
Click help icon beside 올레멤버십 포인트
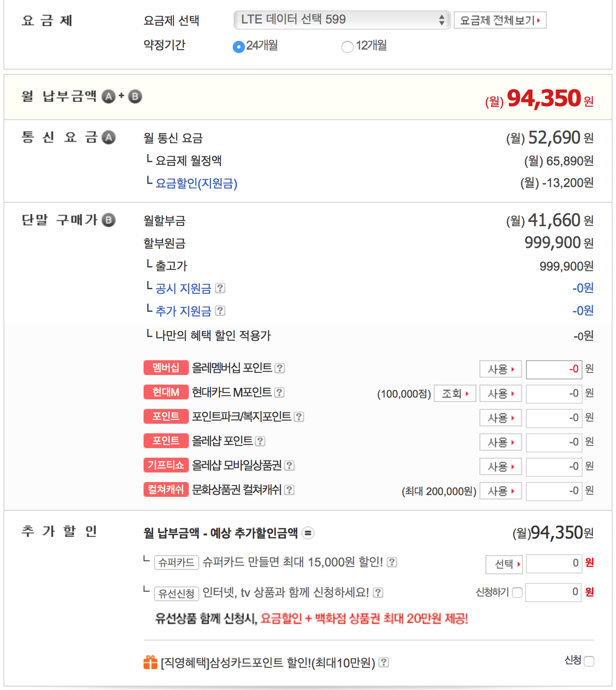point(280,368)
